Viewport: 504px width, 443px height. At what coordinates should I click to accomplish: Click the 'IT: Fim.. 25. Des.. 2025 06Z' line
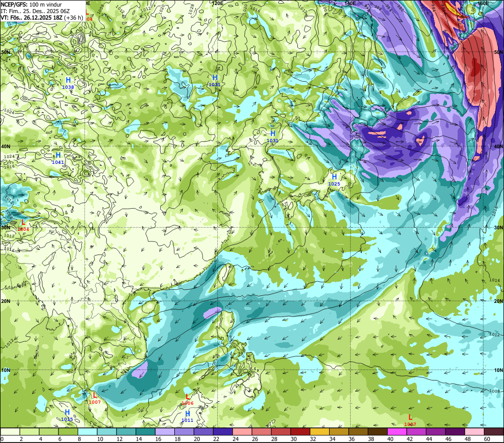35,11
